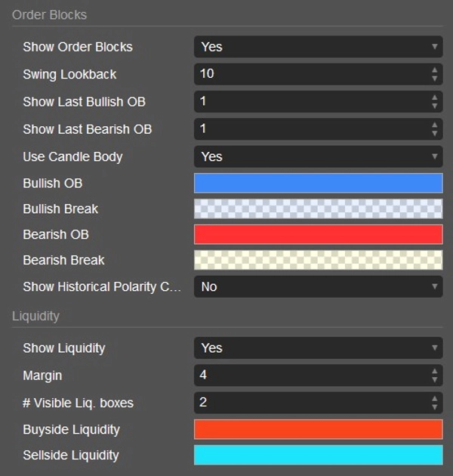
Task: Open the Bearish Break color swatch
Action: [x=318, y=260]
